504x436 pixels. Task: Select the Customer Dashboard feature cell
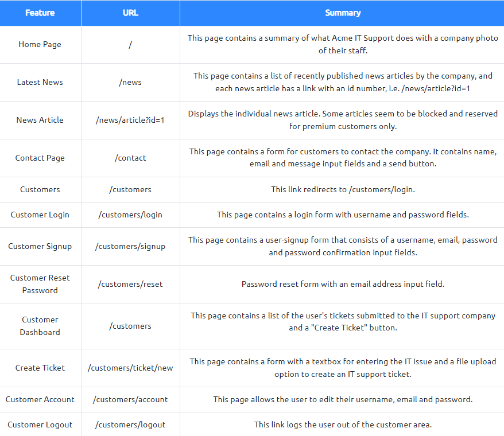(40, 326)
